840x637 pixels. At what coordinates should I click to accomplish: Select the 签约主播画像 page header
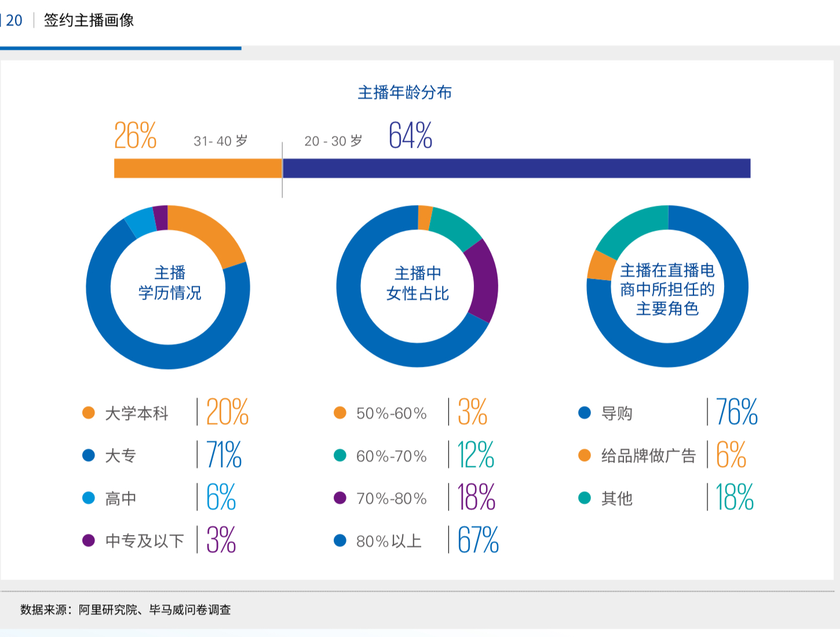coord(89,20)
